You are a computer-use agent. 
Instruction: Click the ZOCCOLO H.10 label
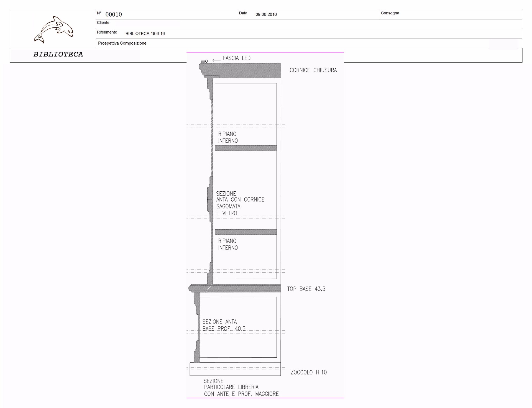point(309,373)
